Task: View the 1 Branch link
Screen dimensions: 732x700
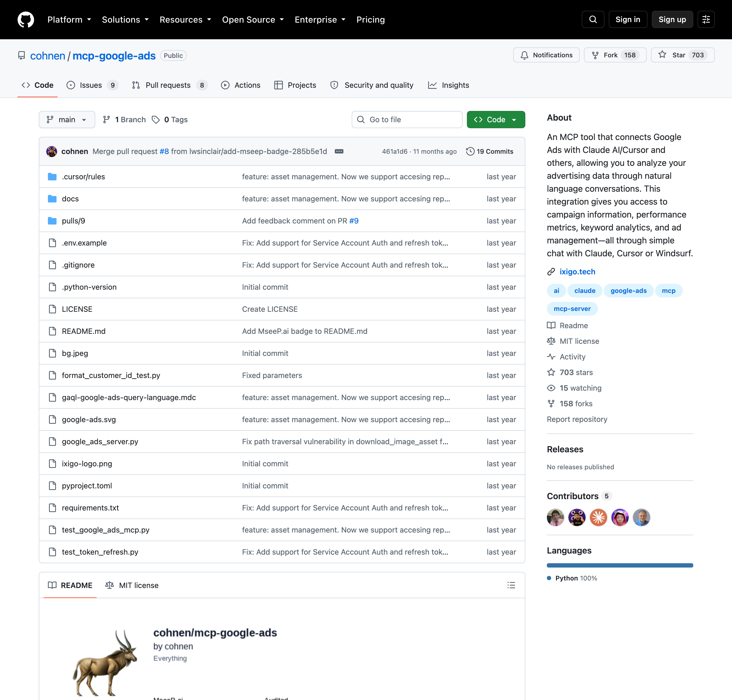Action: (x=124, y=119)
